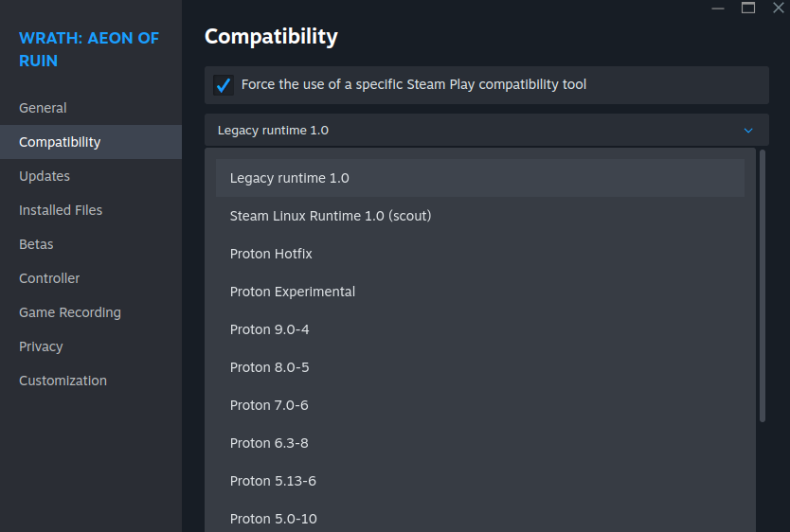Click the dropdown list scrollbar

pyautogui.click(x=763, y=284)
